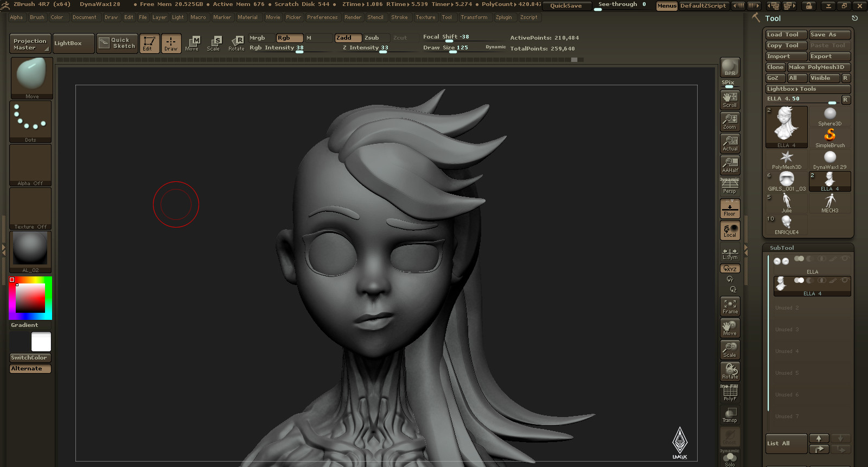Toggle Transp transparency mode

(x=730, y=415)
